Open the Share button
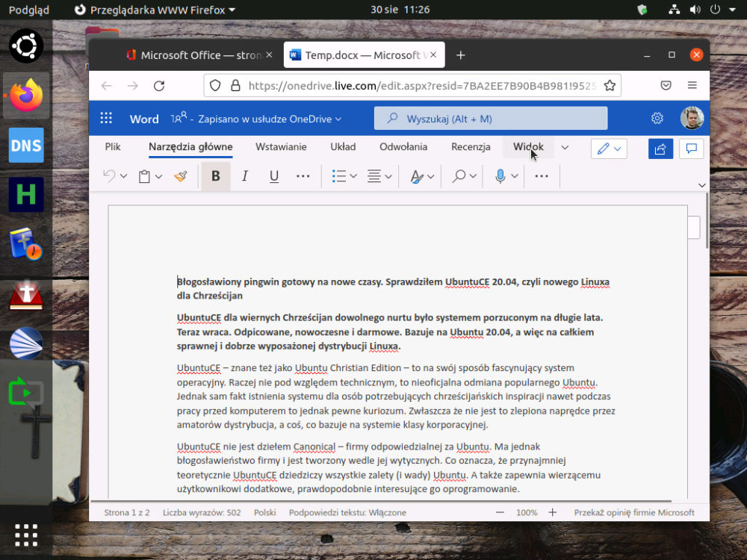The image size is (747, 560). tap(660, 149)
